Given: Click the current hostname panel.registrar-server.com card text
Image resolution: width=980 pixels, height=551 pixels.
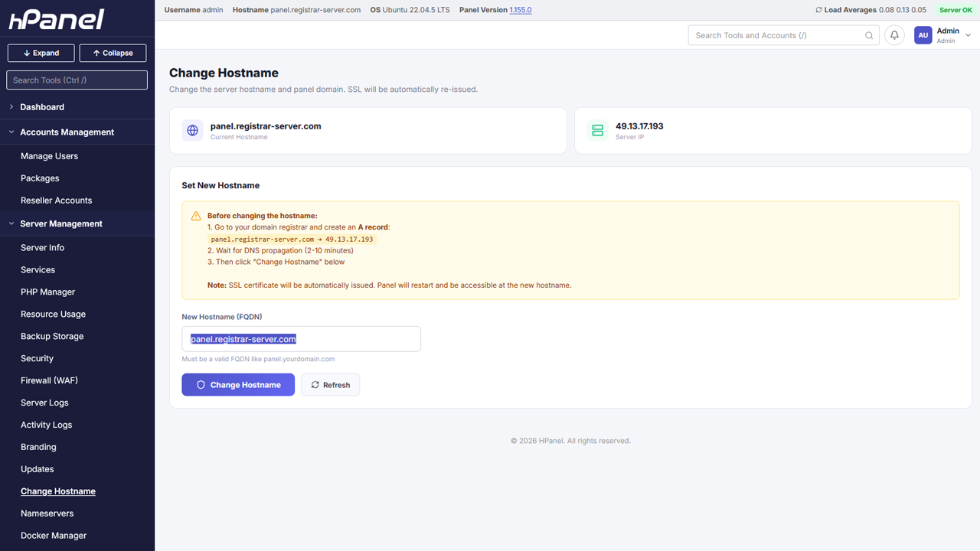Looking at the screenshot, I should (266, 126).
